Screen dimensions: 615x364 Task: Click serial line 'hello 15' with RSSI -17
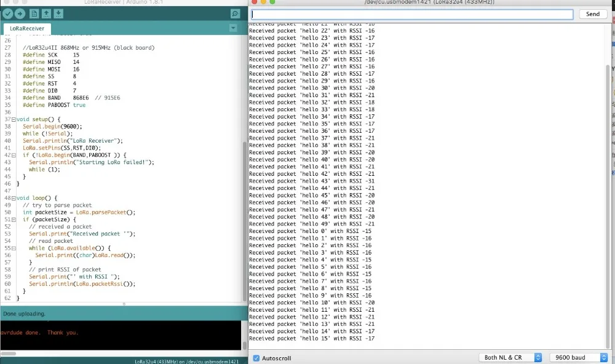312,339
